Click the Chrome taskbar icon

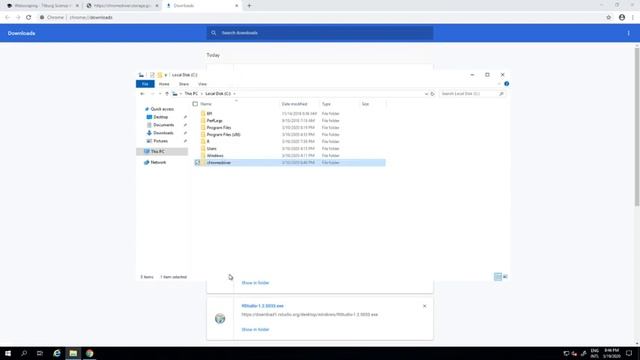coord(89,353)
